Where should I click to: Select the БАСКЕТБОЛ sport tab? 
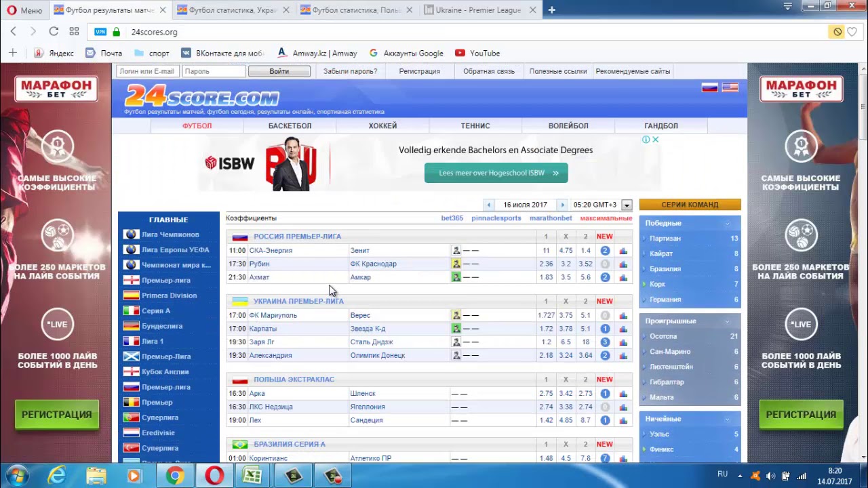click(290, 125)
